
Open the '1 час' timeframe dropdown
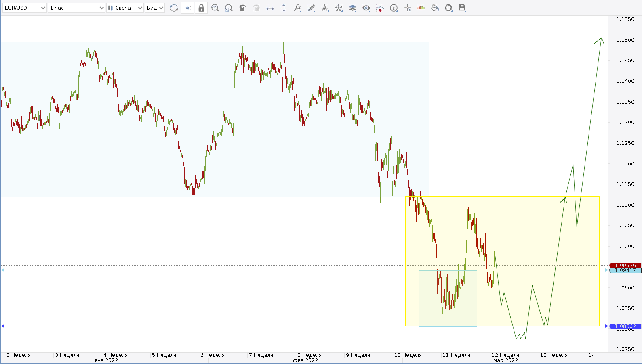click(x=76, y=8)
